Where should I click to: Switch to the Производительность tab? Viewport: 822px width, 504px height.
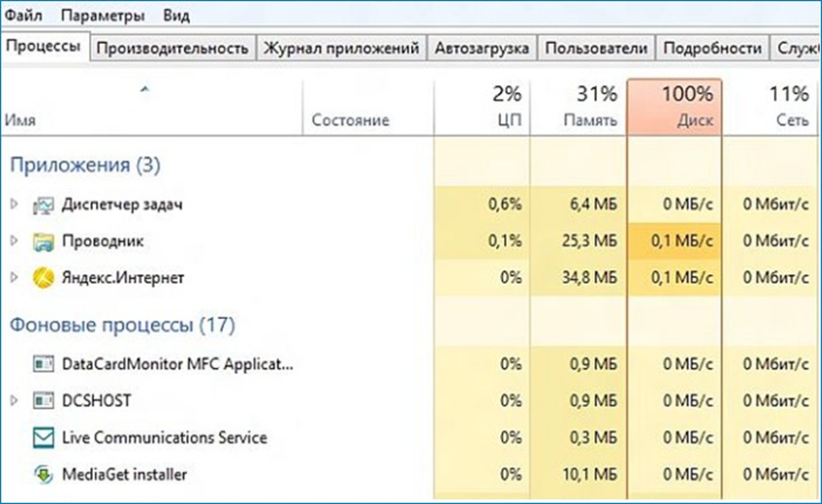coord(172,48)
